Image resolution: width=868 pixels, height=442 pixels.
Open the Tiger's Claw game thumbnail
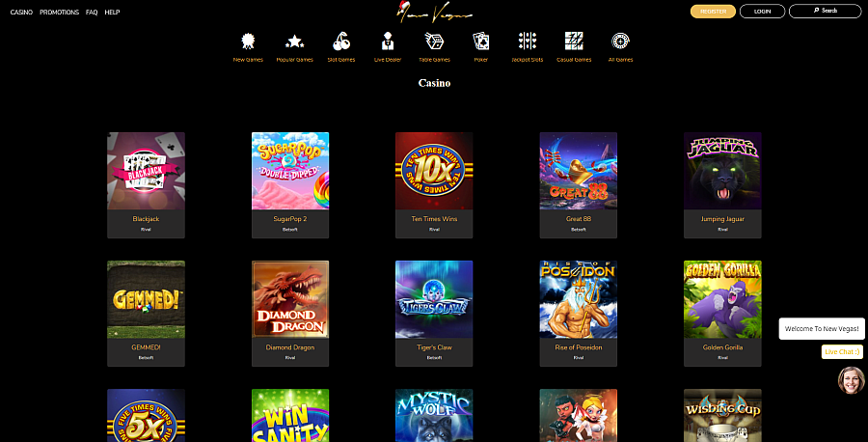point(434,299)
